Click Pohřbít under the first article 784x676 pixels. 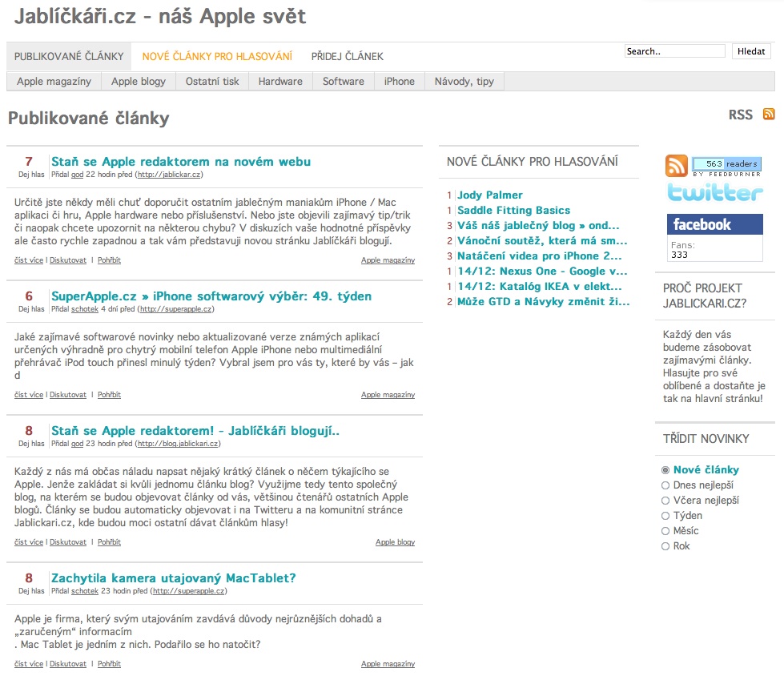point(109,260)
